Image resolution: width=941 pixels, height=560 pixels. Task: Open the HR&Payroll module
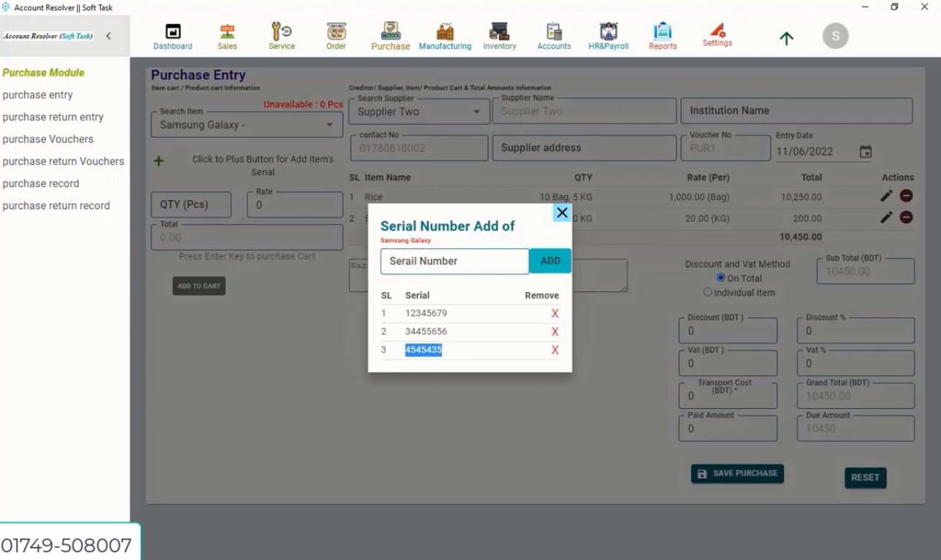coord(608,35)
